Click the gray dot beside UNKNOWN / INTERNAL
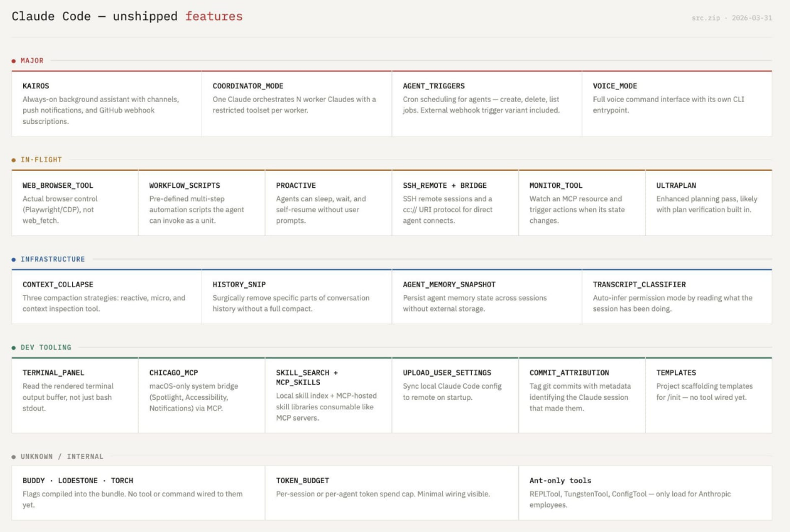790x532 pixels. [14, 457]
